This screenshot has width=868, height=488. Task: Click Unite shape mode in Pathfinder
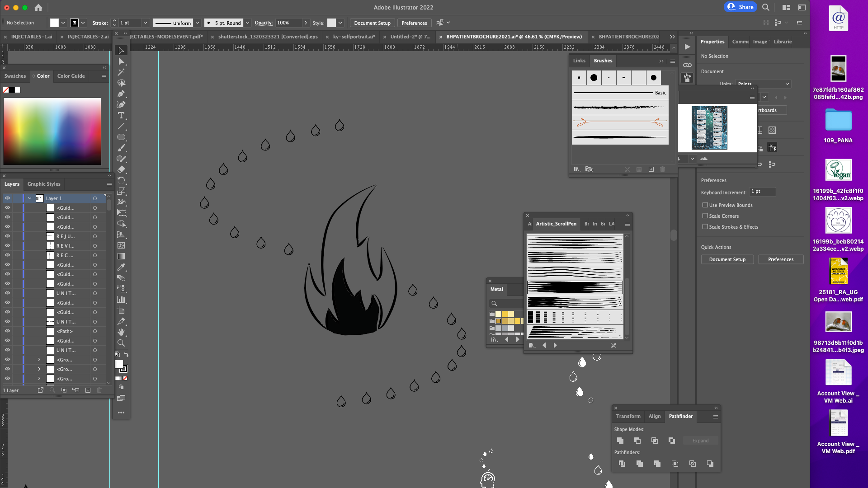pyautogui.click(x=620, y=441)
